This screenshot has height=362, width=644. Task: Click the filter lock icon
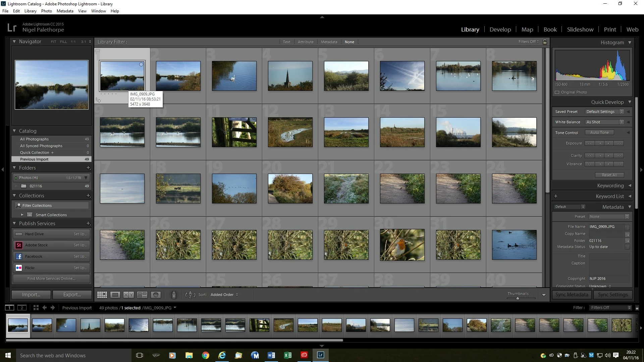pos(545,42)
